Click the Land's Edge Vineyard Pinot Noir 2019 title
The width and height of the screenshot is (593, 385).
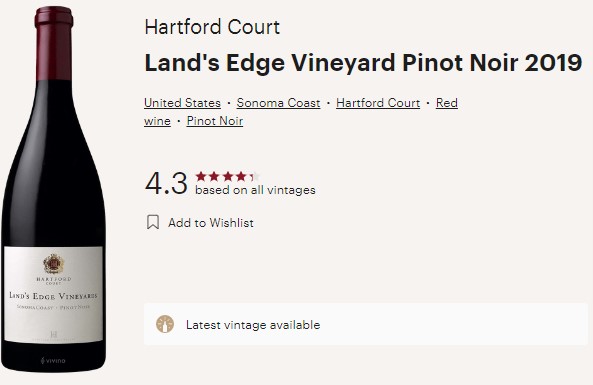pos(363,62)
